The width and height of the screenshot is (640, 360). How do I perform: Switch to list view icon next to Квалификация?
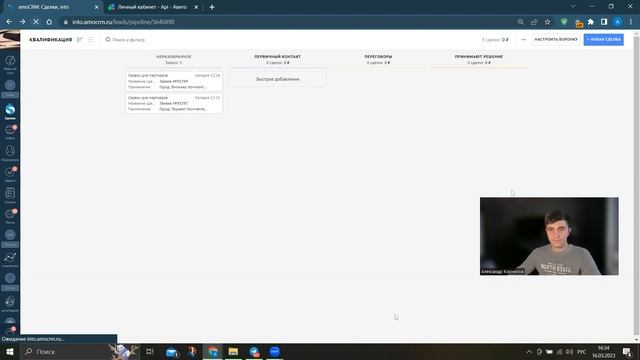tap(90, 40)
